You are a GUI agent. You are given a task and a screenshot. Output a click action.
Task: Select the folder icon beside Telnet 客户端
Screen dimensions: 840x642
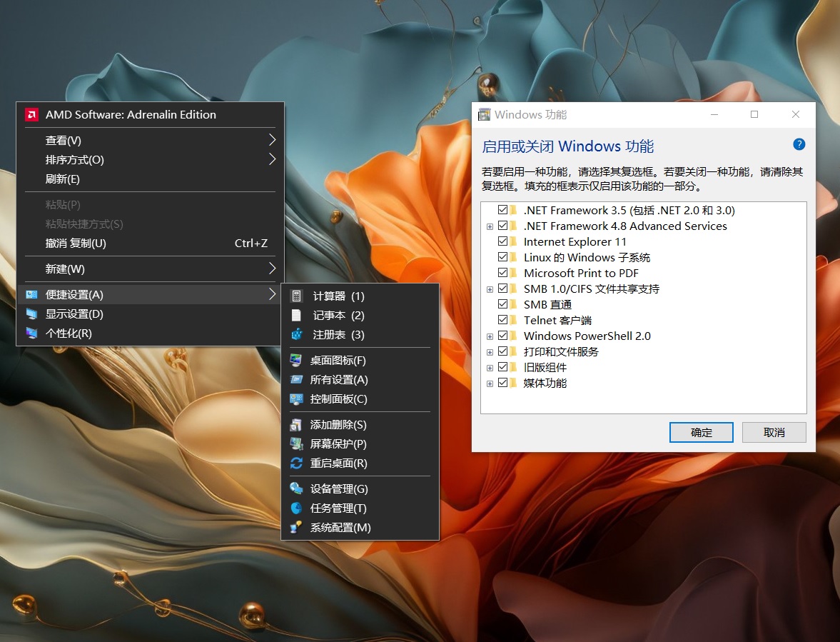[514, 320]
